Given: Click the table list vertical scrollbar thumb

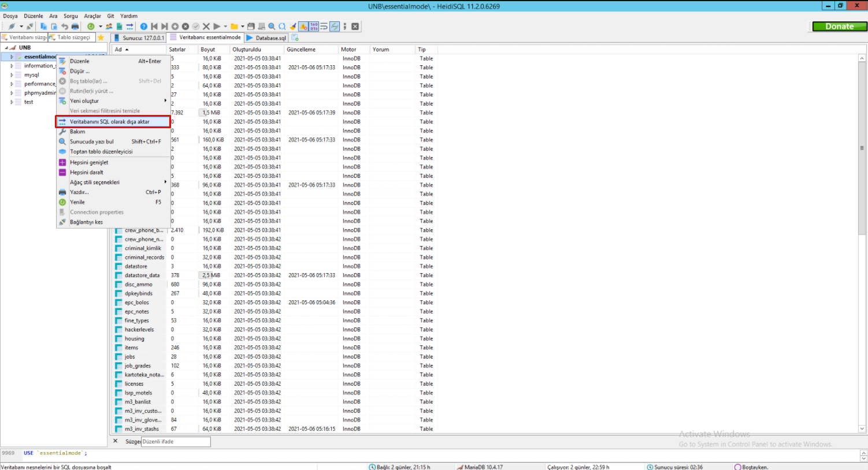Looking at the screenshot, I should (862, 148).
